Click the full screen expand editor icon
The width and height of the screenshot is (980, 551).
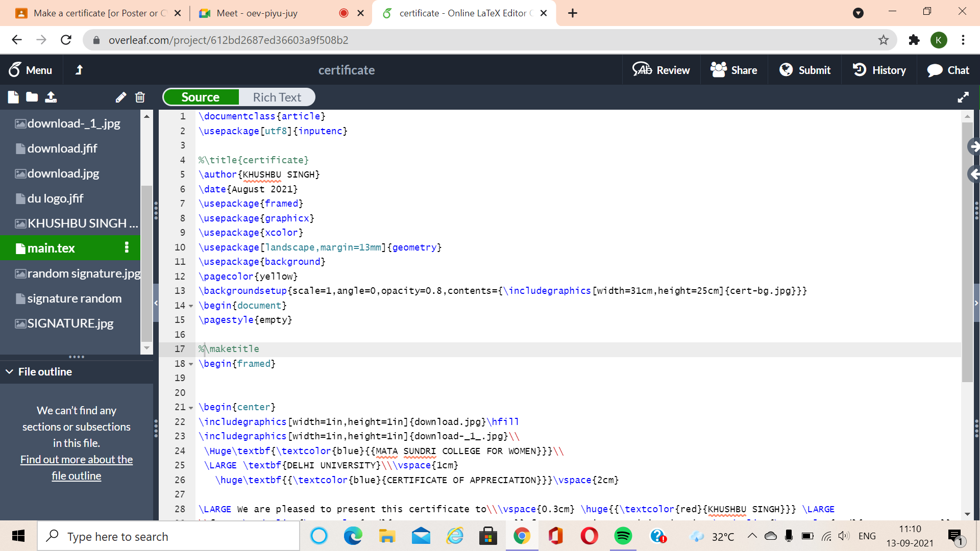point(963,97)
